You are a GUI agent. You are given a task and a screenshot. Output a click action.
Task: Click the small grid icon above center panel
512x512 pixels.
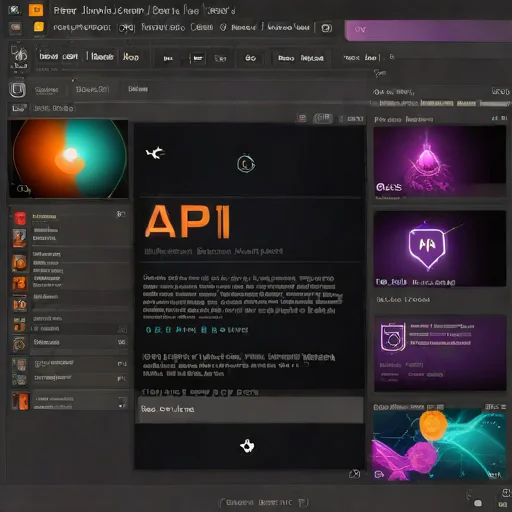pyautogui.click(x=302, y=118)
